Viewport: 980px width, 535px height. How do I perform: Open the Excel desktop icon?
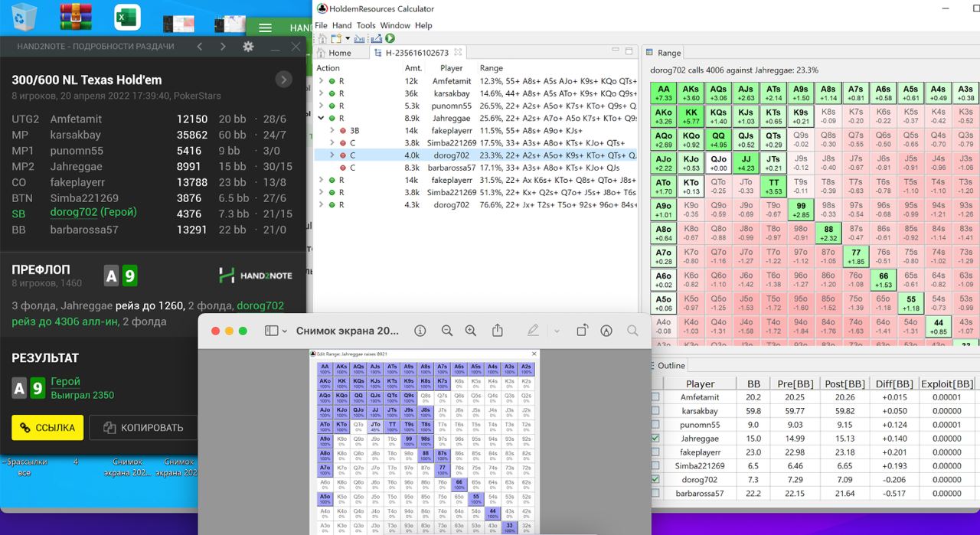tap(127, 18)
